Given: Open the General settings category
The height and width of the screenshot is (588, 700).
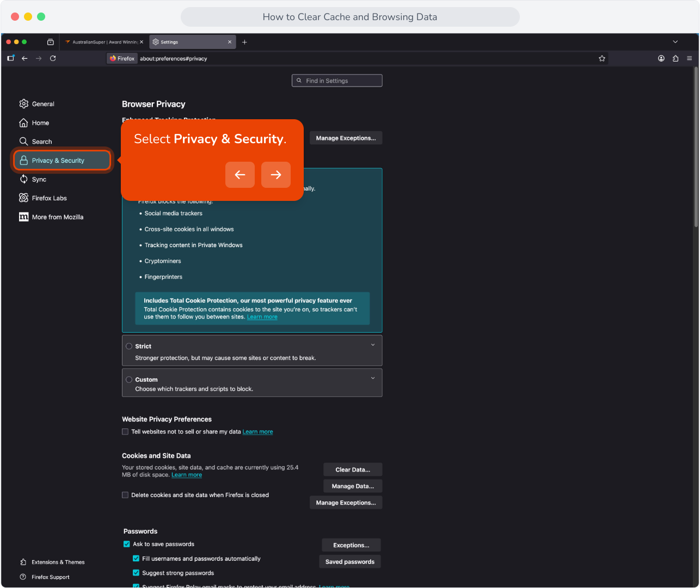Looking at the screenshot, I should coord(37,104).
